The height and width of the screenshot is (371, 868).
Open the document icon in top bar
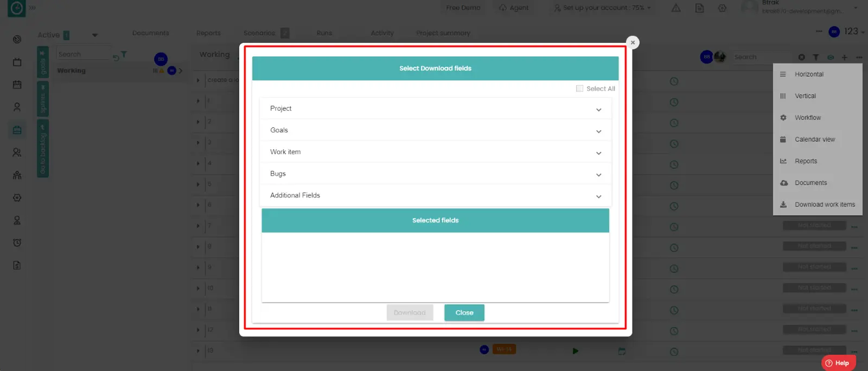coord(699,8)
